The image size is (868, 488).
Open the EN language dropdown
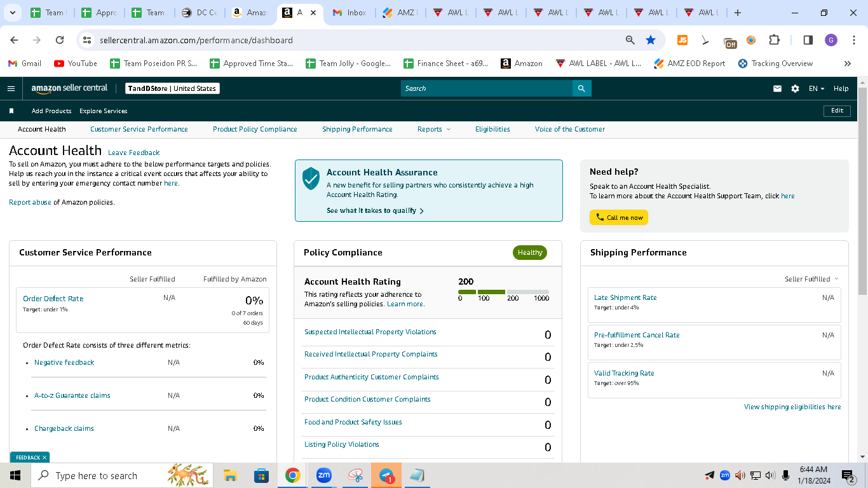point(817,89)
